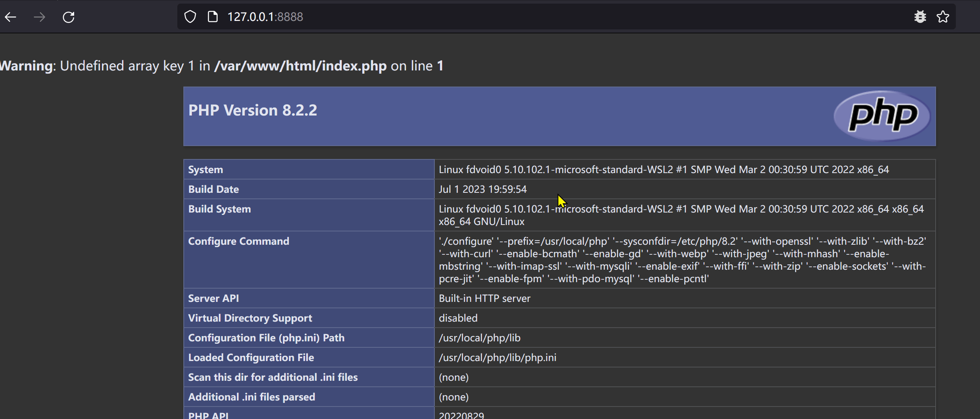Click the ./configure command value text
This screenshot has height=419, width=980.
click(683, 260)
